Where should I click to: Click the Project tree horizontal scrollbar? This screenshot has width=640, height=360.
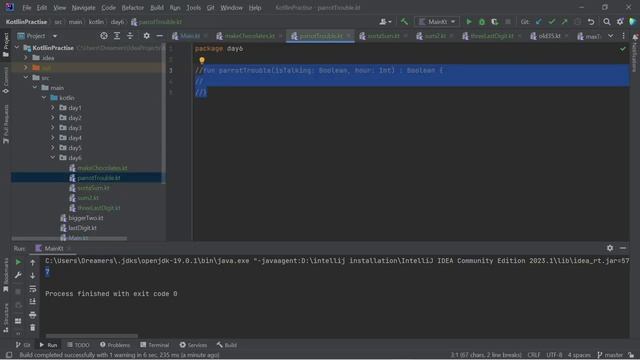[x=69, y=238]
